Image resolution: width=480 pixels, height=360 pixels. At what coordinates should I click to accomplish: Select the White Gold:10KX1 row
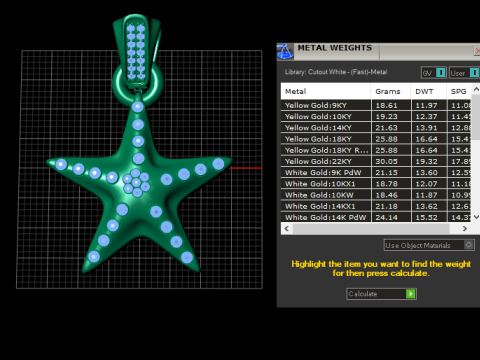pyautogui.click(x=376, y=184)
